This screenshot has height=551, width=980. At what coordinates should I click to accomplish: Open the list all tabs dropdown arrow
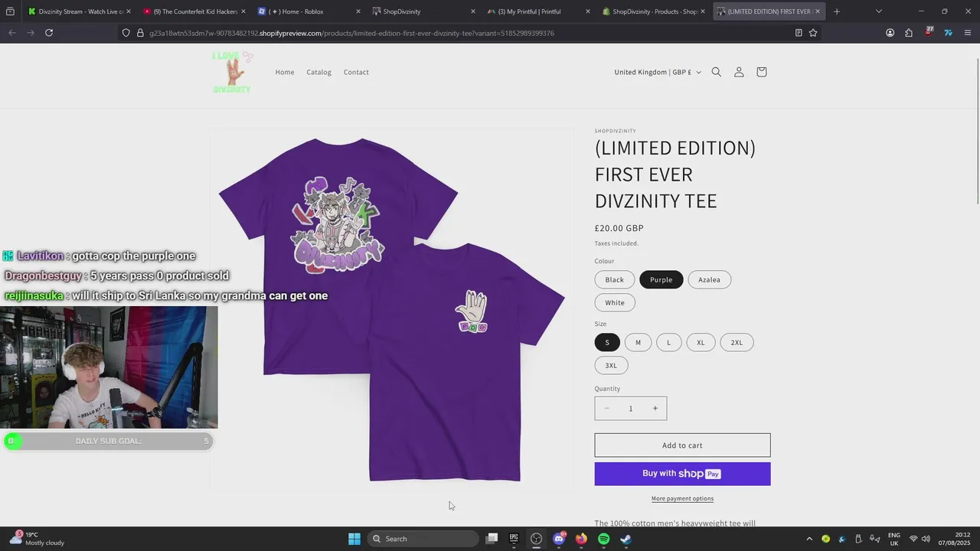(878, 11)
